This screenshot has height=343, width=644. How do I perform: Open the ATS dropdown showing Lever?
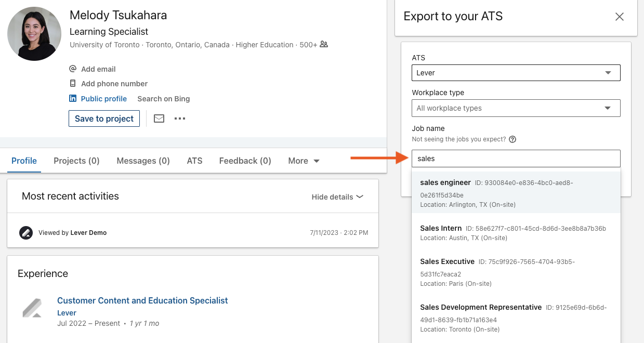[x=516, y=73]
